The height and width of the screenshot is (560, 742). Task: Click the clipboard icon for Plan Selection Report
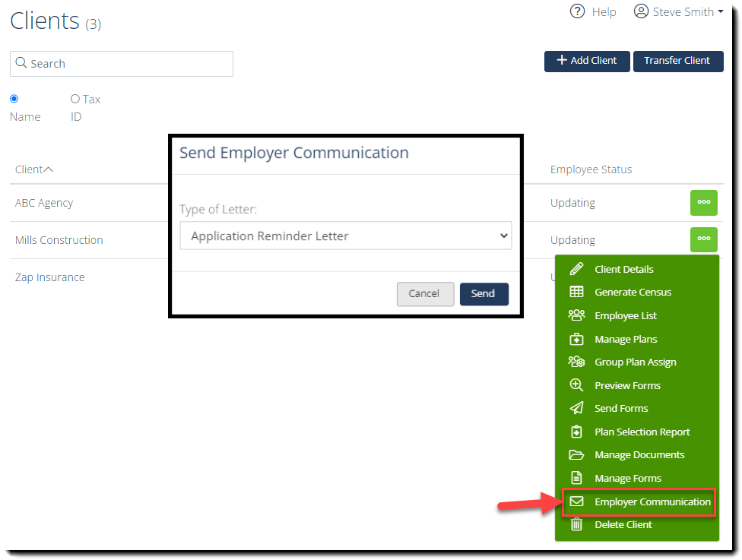click(x=576, y=432)
